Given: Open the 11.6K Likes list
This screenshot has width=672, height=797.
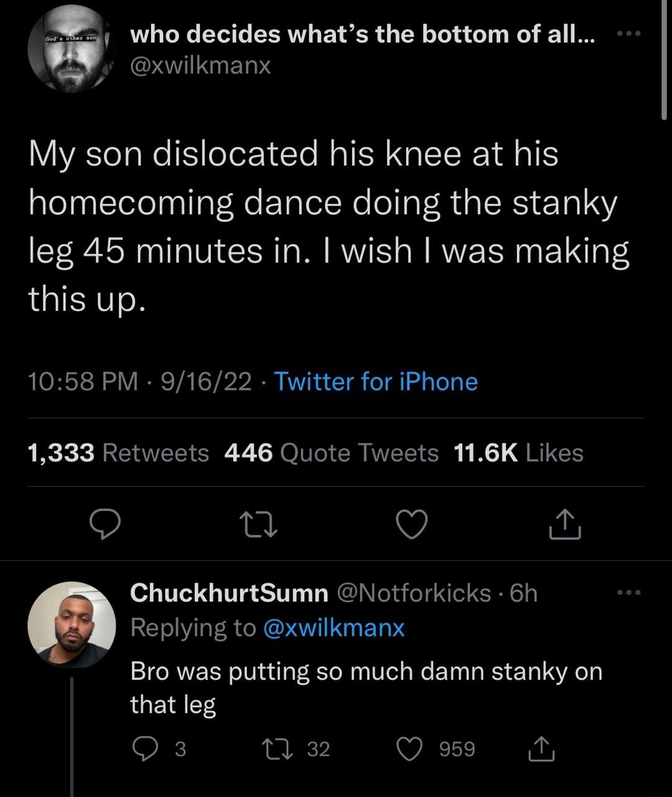Looking at the screenshot, I should coord(516,453).
